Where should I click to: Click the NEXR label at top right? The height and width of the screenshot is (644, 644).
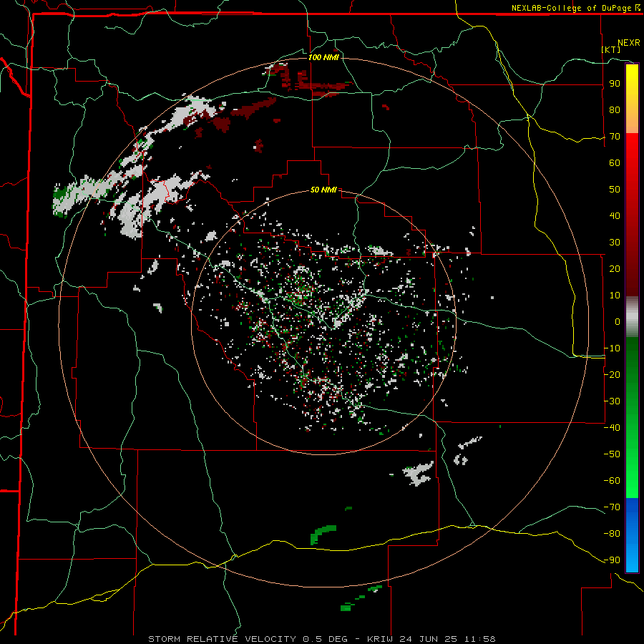coord(629,43)
